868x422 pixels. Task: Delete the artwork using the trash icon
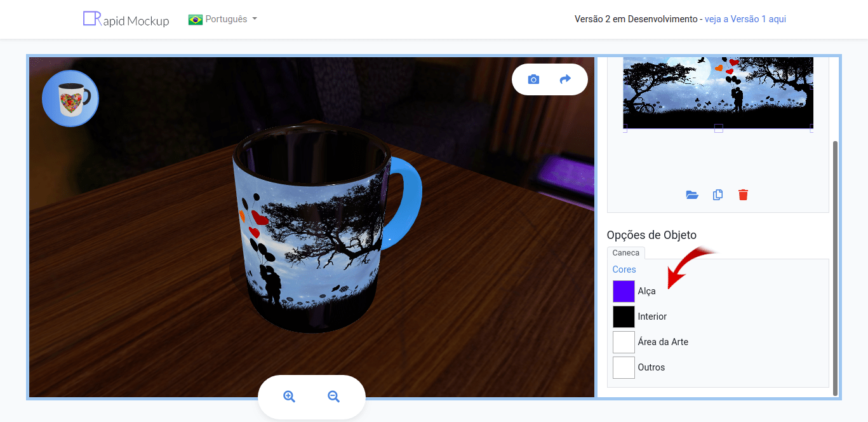click(742, 194)
